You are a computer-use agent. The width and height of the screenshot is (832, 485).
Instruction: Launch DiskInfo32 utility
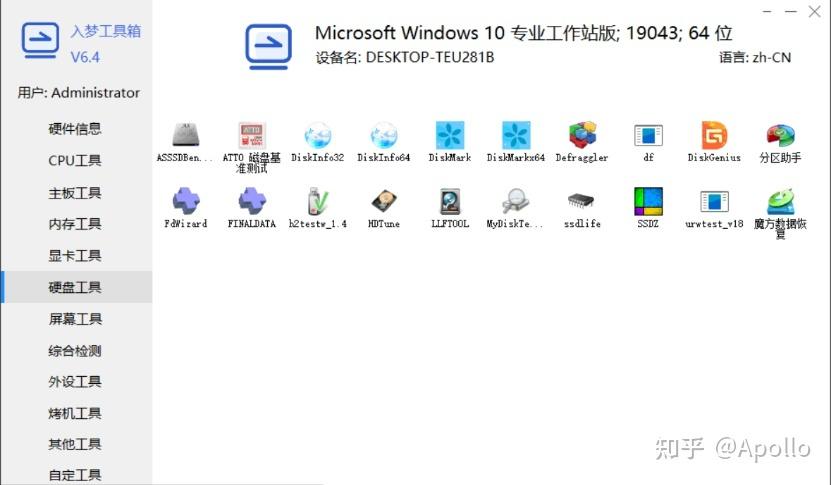pyautogui.click(x=317, y=137)
